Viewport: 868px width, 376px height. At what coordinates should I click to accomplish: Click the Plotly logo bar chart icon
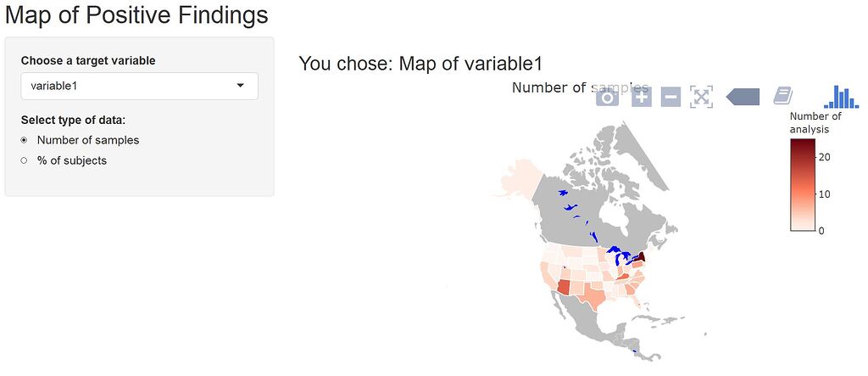click(841, 97)
